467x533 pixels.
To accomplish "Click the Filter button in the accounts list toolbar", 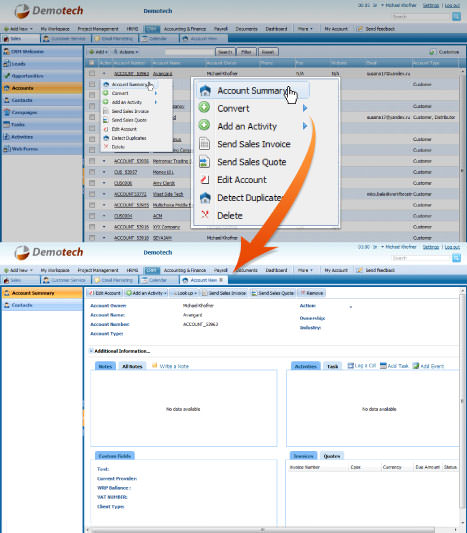I will (x=246, y=52).
